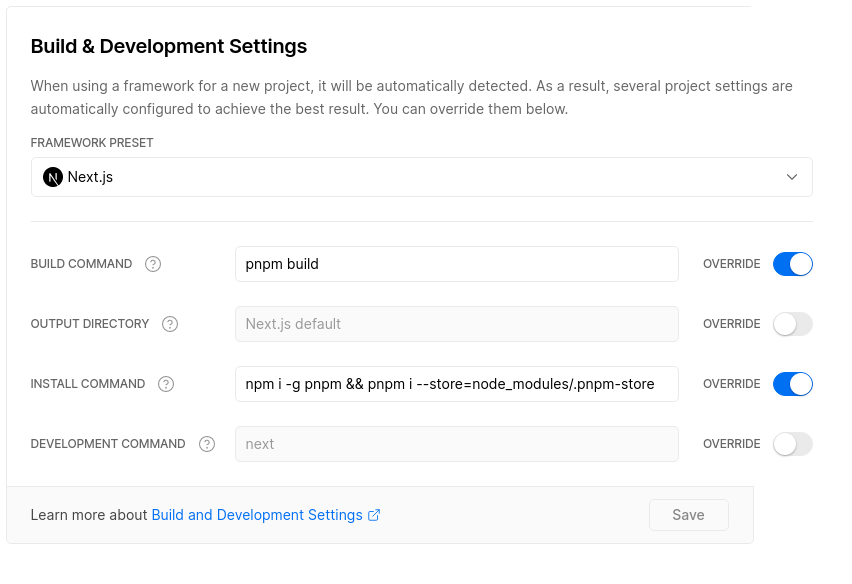Click the Development Command help icon
Screen dimensions: 852x584
(207, 444)
